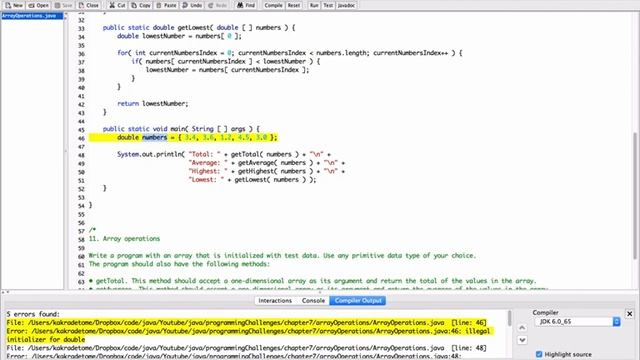Click 'getLowest' method name on line 33
The image size is (640, 360).
click(193, 28)
